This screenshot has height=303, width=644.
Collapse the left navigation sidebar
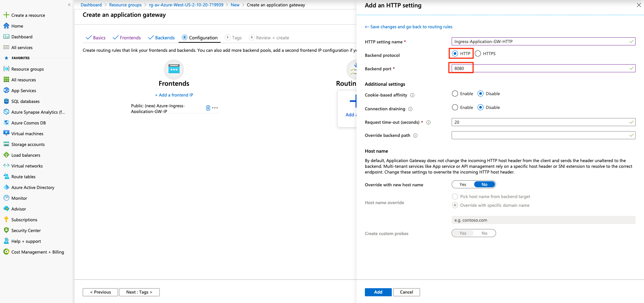[69, 5]
